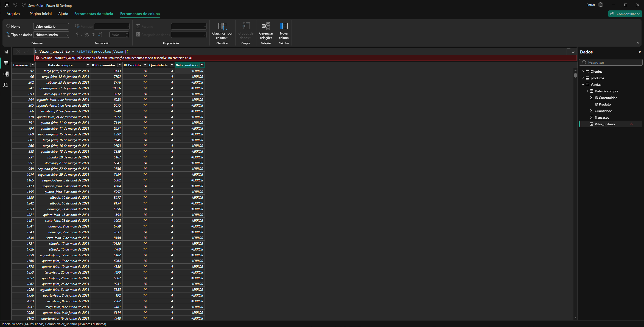This screenshot has height=327, width=644.
Task: Click the DAX formula editor text
Action: click(84, 52)
